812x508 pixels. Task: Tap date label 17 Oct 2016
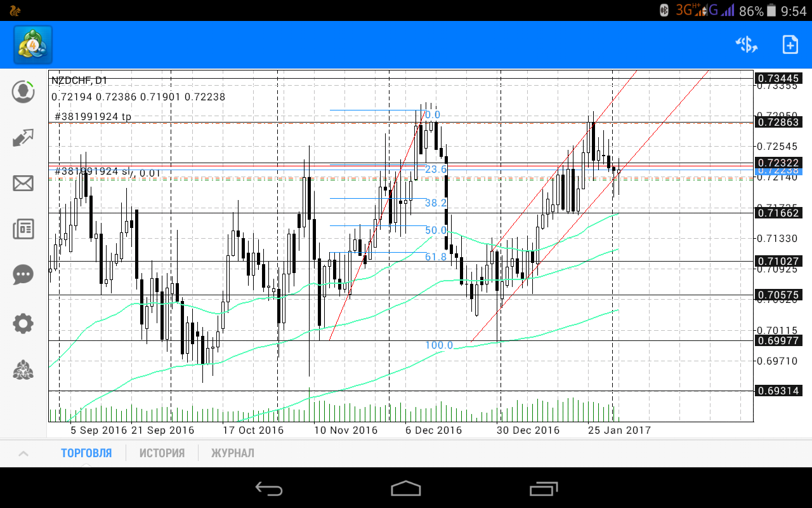pyautogui.click(x=253, y=430)
